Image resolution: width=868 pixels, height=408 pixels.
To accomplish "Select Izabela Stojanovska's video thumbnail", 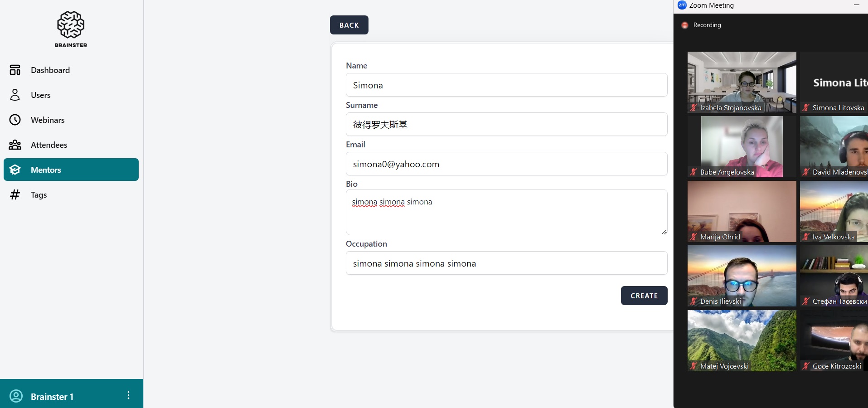I will [742, 82].
